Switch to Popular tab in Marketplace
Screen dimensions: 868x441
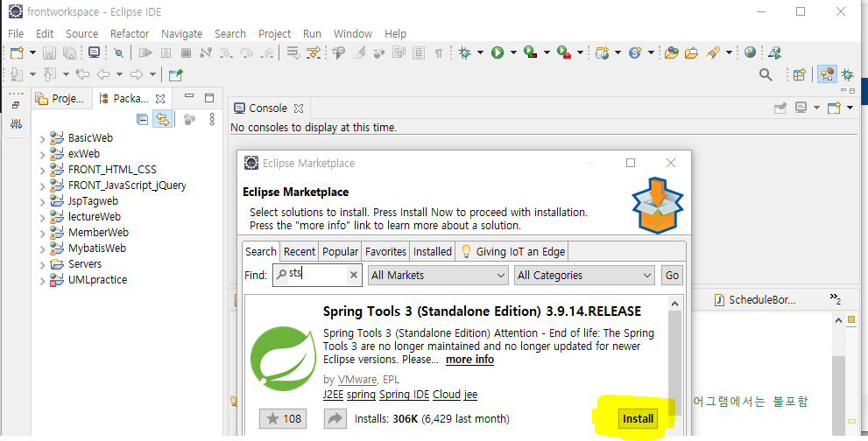coord(340,251)
